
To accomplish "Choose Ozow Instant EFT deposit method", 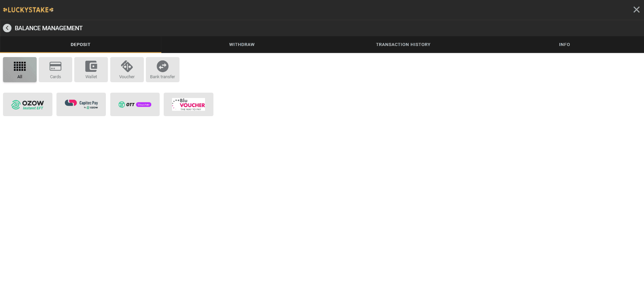I will 28,104.
